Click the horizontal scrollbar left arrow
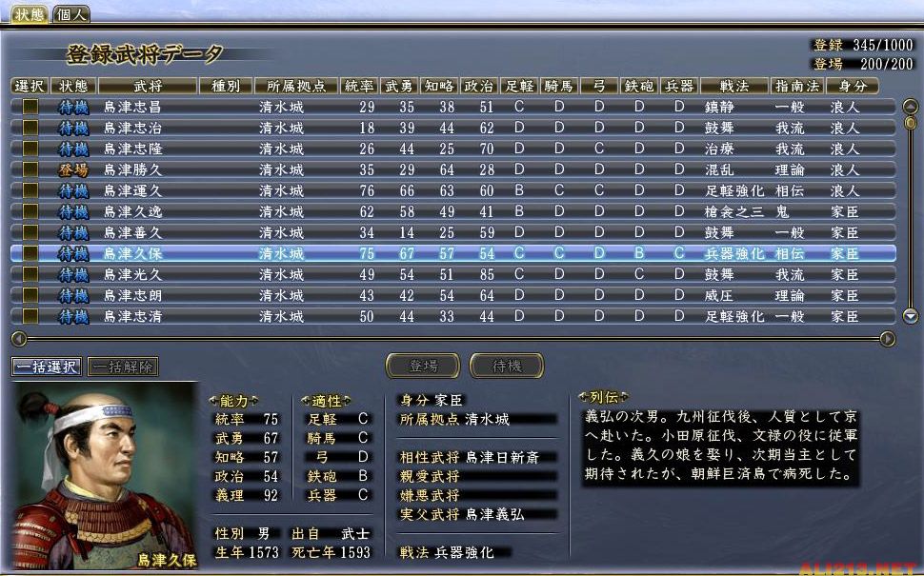This screenshot has height=576, width=924. [x=17, y=338]
